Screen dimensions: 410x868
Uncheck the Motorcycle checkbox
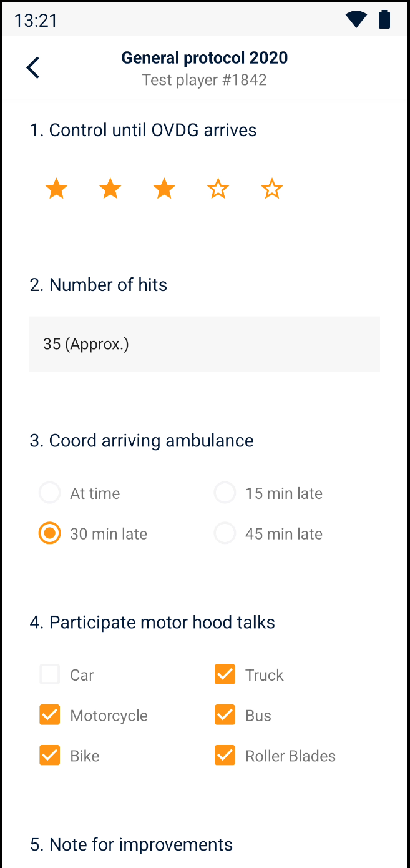50,716
